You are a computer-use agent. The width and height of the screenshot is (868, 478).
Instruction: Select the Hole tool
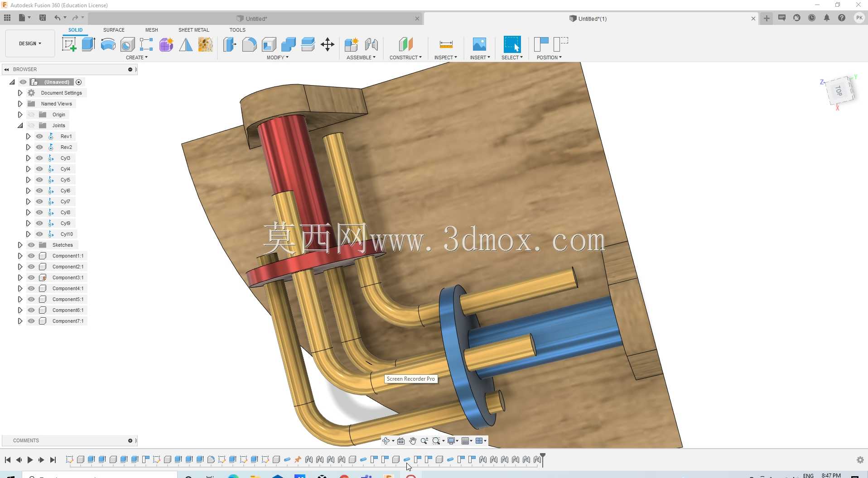pyautogui.click(x=127, y=44)
